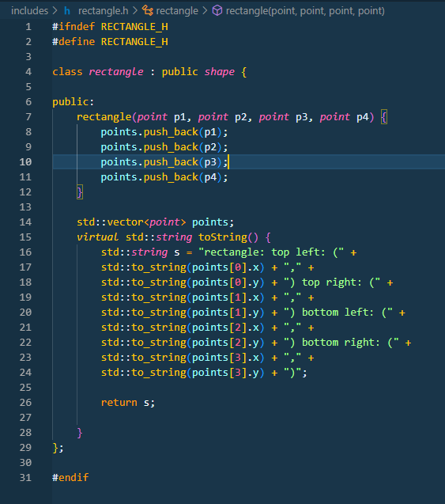Open the 'rectangle' class breadcrumb
This screenshot has width=445, height=504.
click(177, 11)
